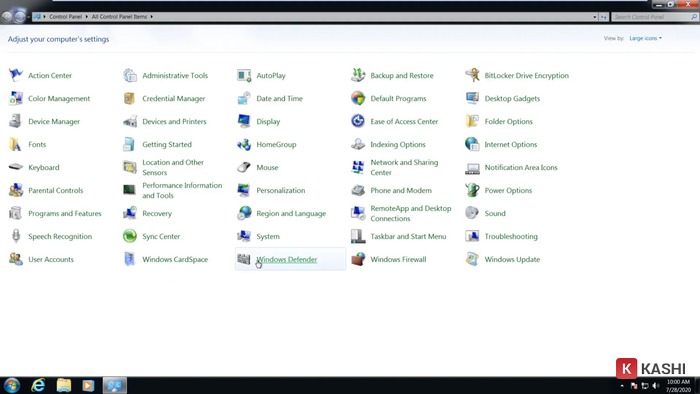The image size is (700, 394).
Task: Click the Mouse icon
Action: click(x=244, y=167)
